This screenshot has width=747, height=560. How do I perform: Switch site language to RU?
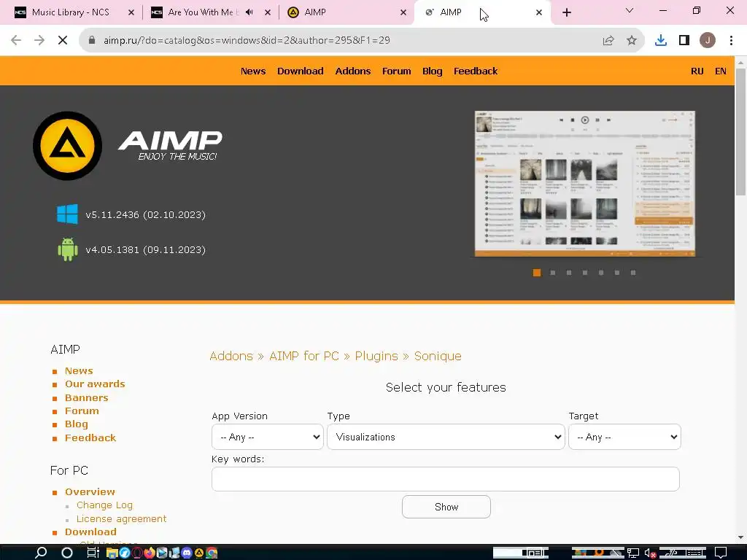697,71
